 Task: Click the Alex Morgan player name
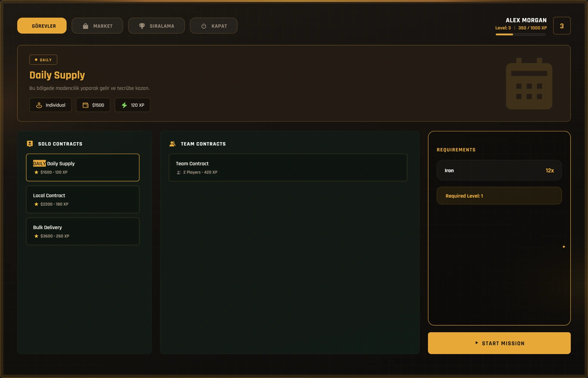tap(526, 20)
